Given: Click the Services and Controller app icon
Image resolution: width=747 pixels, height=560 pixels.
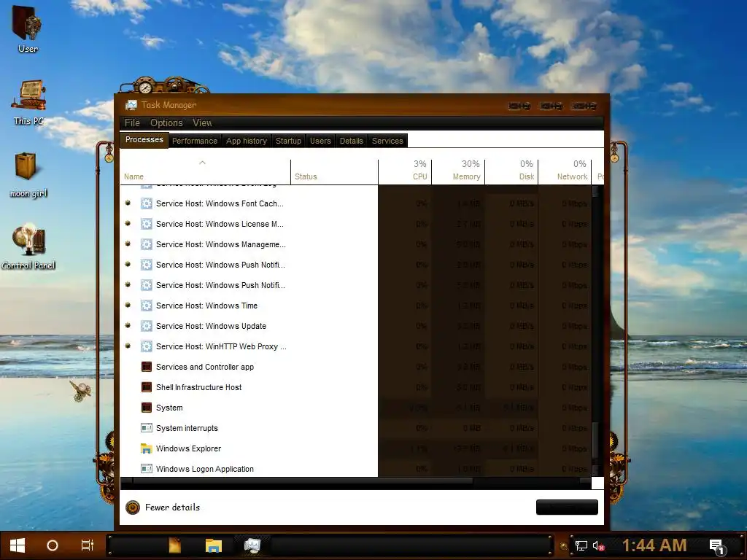Looking at the screenshot, I should 146,367.
